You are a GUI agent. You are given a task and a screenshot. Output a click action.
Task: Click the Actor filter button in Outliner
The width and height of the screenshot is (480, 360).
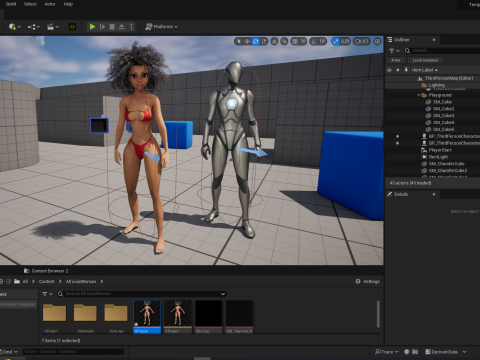(396, 60)
